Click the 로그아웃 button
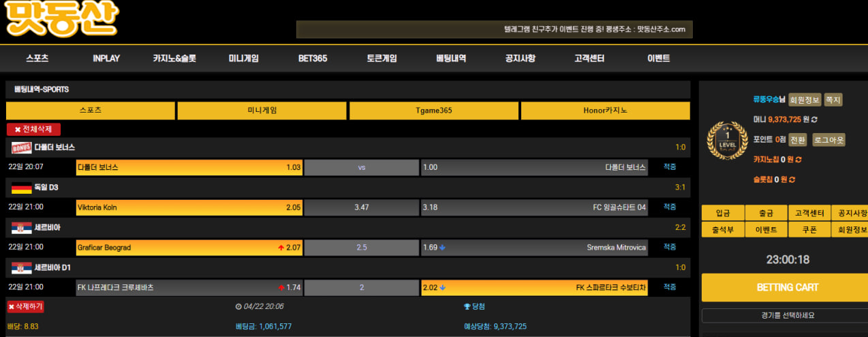The height and width of the screenshot is (337, 868). point(828,140)
